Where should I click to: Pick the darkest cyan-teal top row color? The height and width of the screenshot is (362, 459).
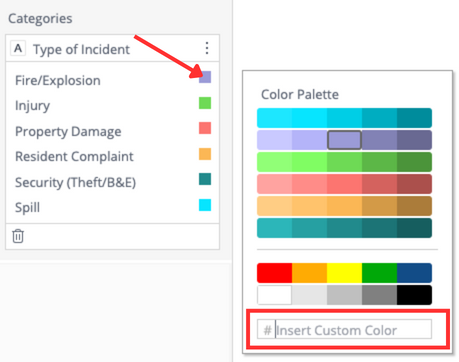click(414, 118)
